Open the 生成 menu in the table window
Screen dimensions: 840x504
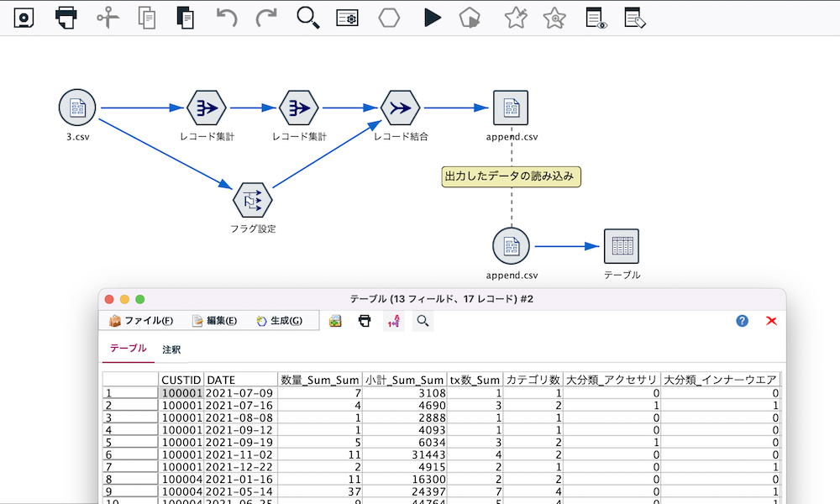(x=284, y=320)
